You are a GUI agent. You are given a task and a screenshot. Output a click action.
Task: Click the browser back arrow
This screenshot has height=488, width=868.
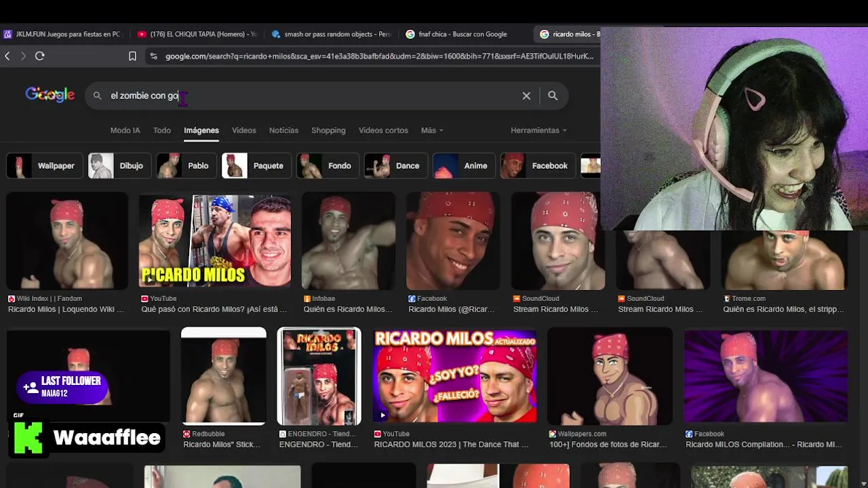[x=7, y=56]
